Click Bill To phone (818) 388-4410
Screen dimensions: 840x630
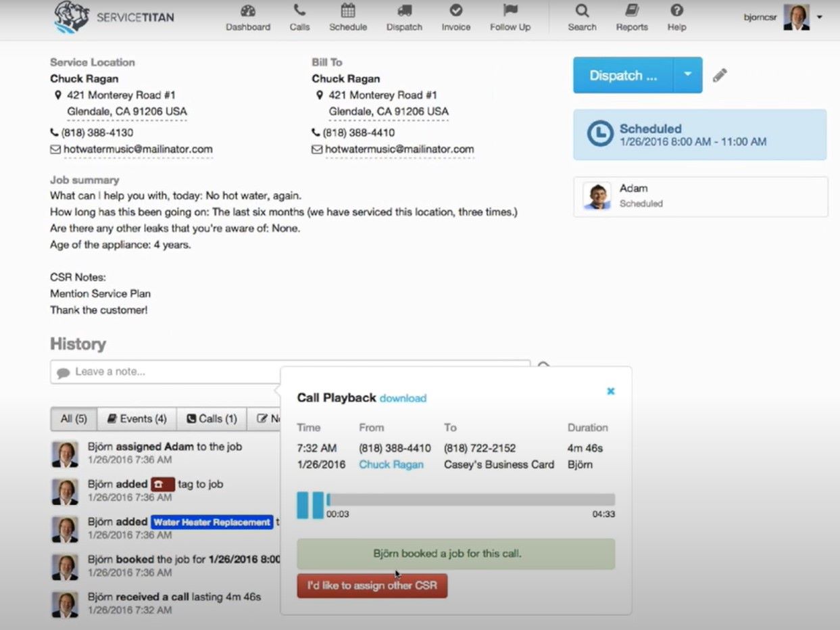coord(359,132)
